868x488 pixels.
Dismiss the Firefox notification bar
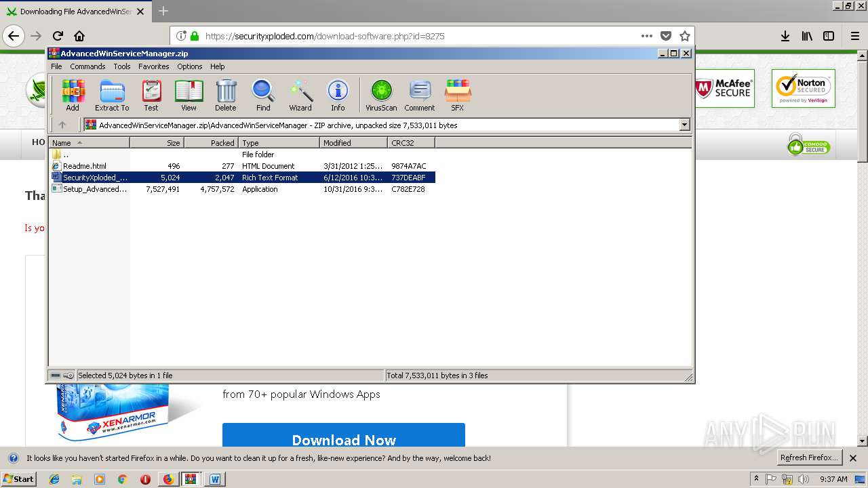click(854, 458)
